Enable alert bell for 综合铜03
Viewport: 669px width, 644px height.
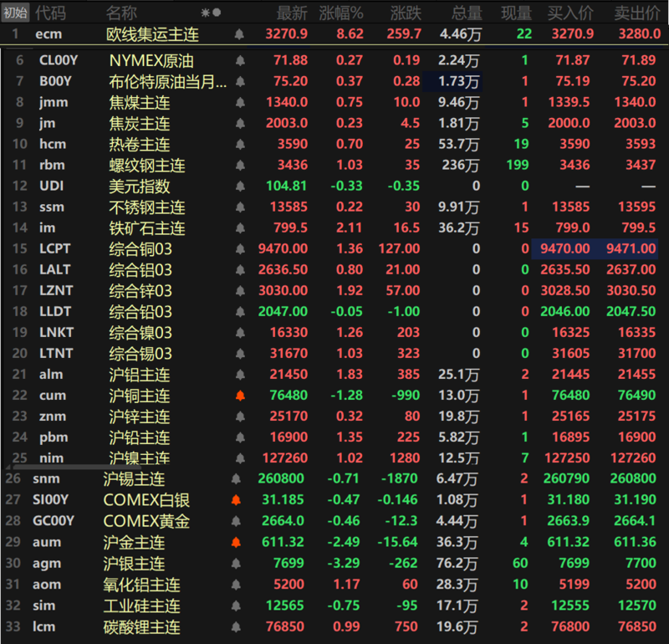pos(240,248)
